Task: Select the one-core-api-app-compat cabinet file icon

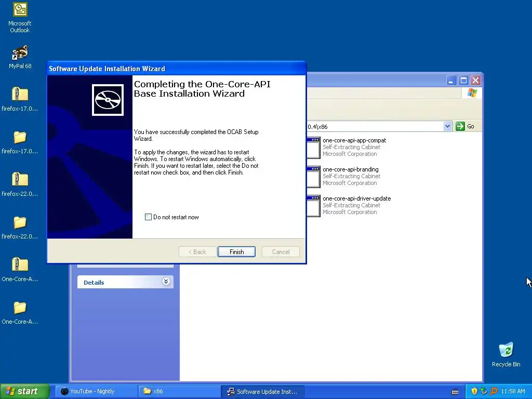Action: tap(313, 148)
